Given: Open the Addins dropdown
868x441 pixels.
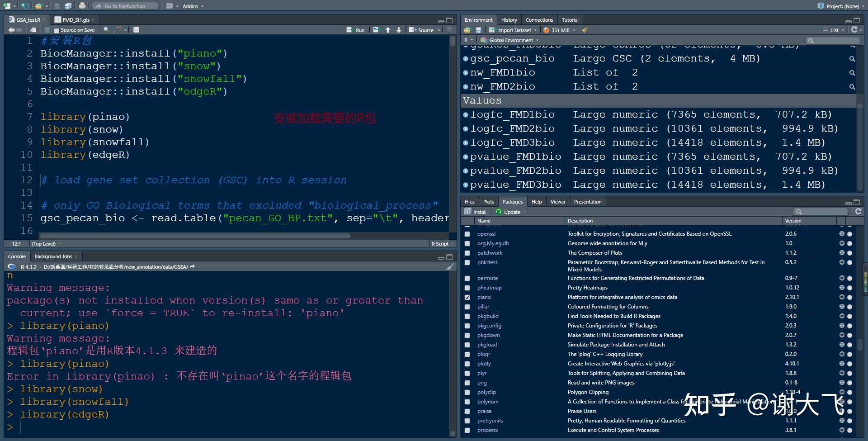Looking at the screenshot, I should click(193, 6).
